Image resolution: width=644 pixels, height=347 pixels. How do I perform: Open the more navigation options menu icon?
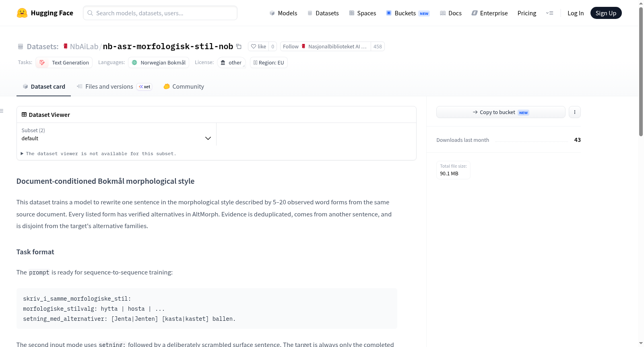549,13
